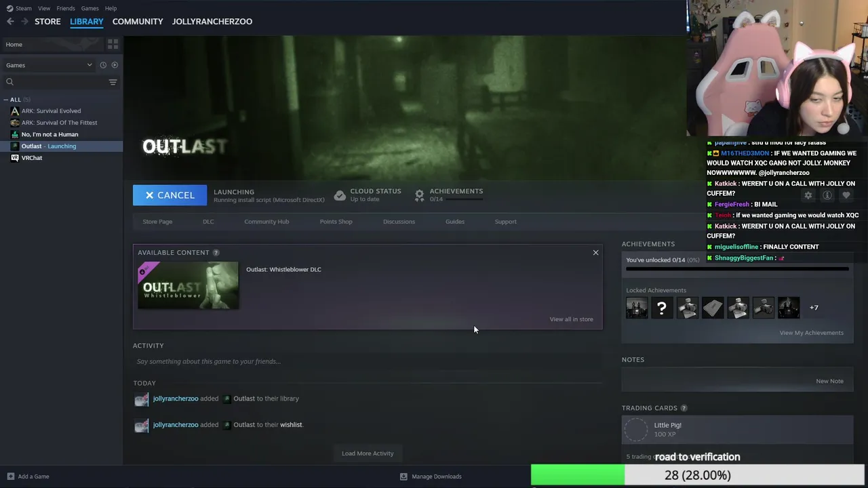Open the JOLLYRANCHERZOO profile section

(212, 22)
